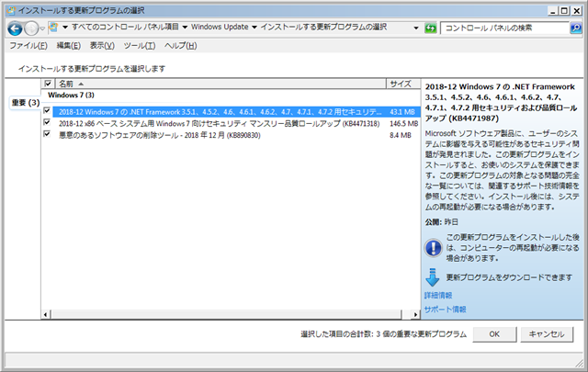Sort by the サイズ column header

403,84
